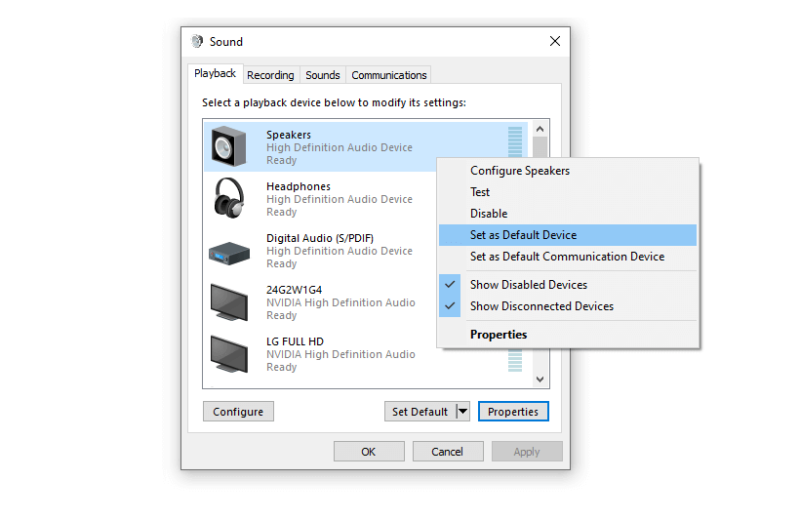Click the Set Default button
The height and width of the screenshot is (520, 800).
(x=420, y=411)
